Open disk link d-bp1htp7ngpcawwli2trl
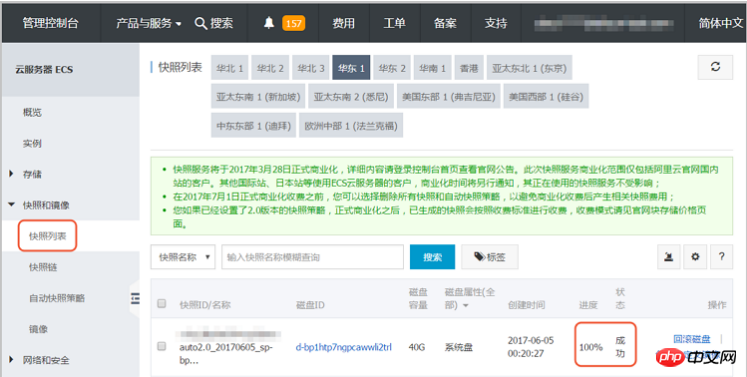Image resolution: width=747 pixels, height=377 pixels. [343, 347]
